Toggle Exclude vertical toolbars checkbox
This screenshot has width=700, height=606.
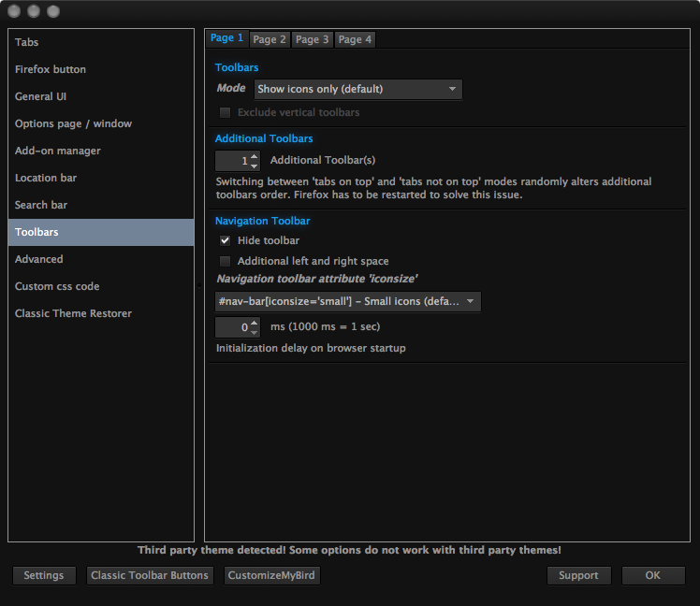point(225,112)
